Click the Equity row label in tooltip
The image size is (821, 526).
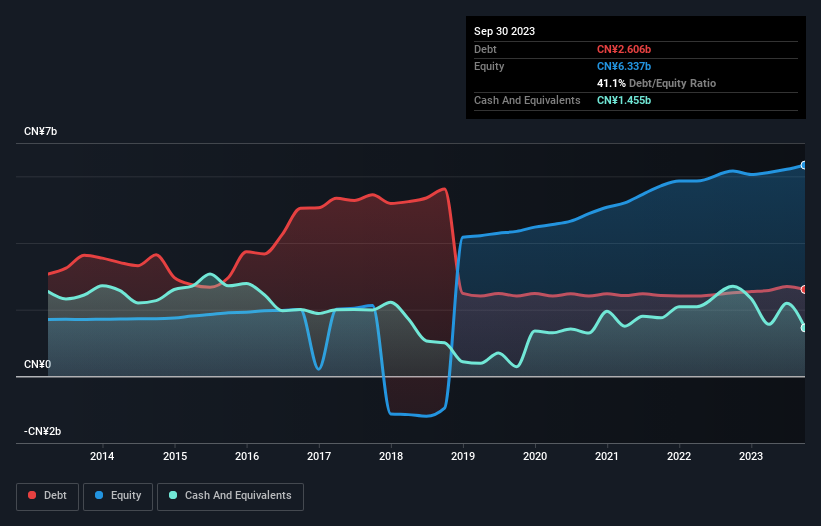point(489,66)
